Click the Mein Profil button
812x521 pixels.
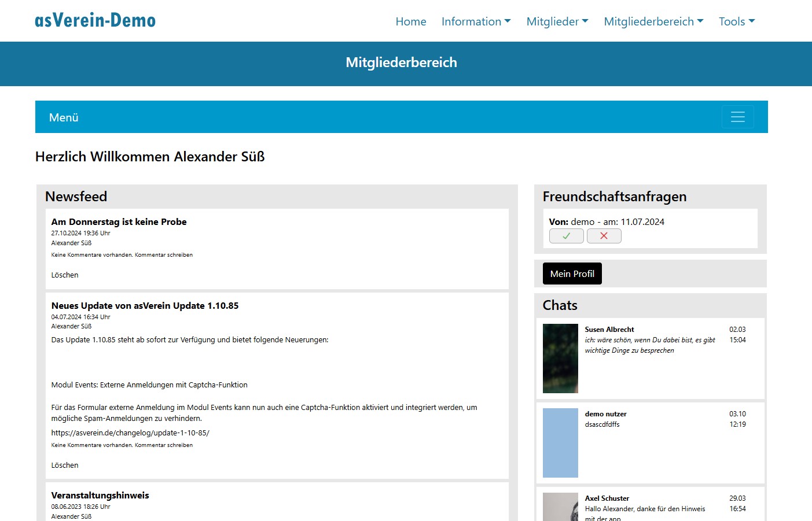click(572, 274)
